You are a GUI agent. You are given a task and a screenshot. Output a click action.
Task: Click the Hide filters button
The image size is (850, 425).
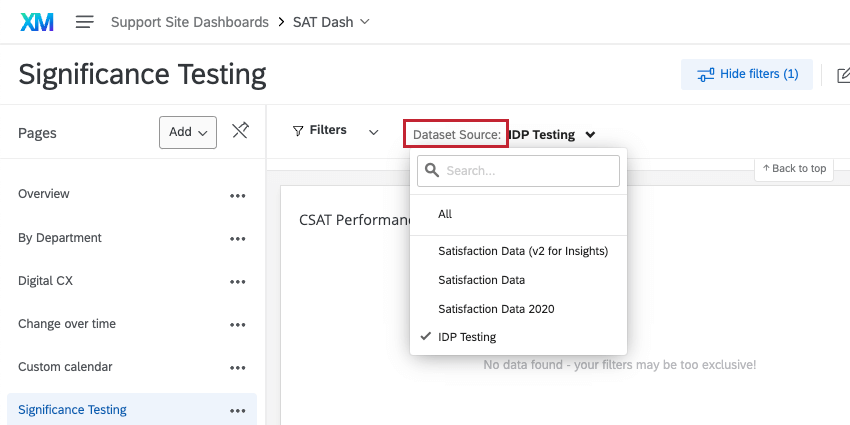747,74
